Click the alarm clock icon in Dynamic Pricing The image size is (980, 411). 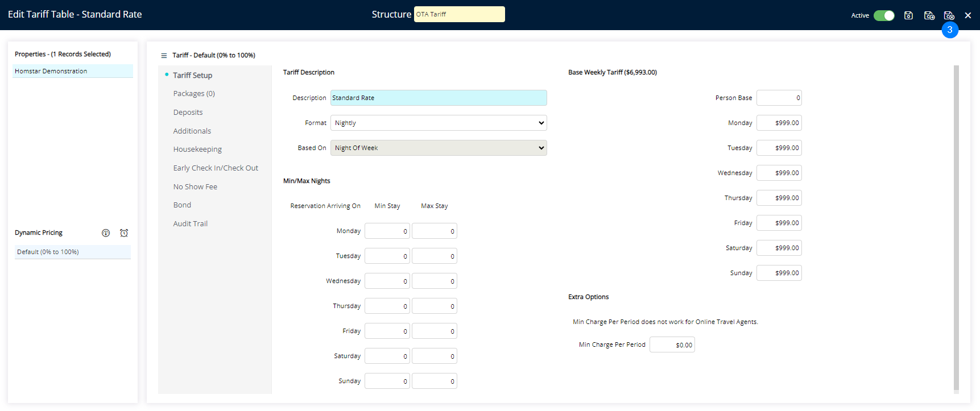(124, 233)
